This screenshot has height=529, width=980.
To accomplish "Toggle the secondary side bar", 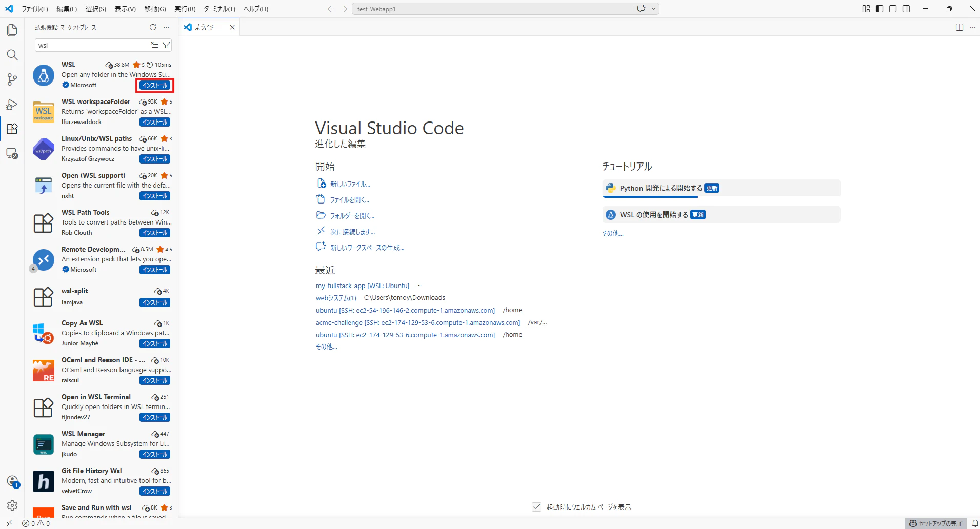I will click(906, 9).
